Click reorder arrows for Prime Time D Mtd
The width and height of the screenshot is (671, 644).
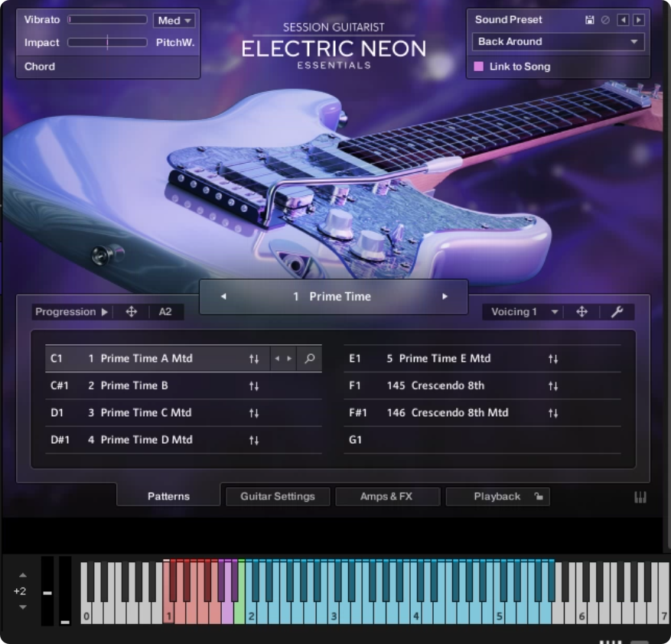254,440
